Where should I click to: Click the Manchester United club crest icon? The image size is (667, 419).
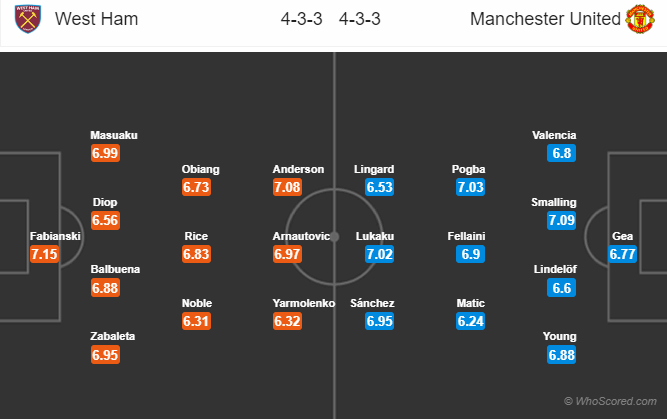pos(638,18)
